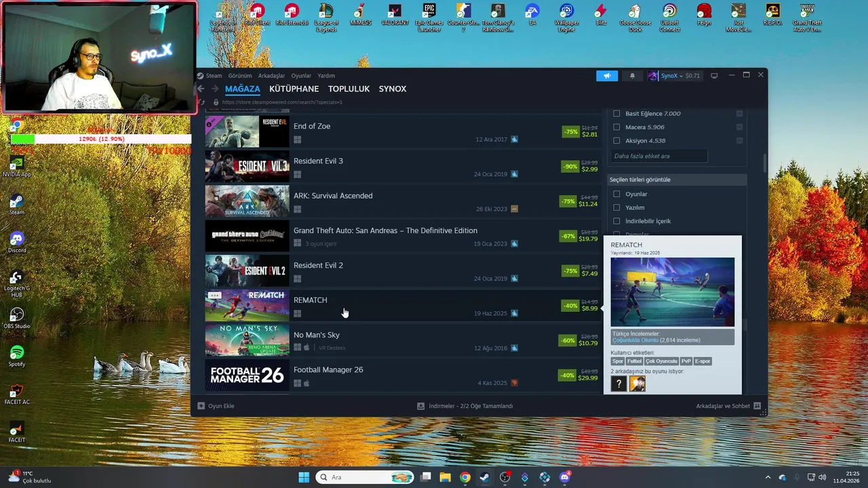
Task: Click the Friends and Chat icon at bottom right
Action: 757,406
